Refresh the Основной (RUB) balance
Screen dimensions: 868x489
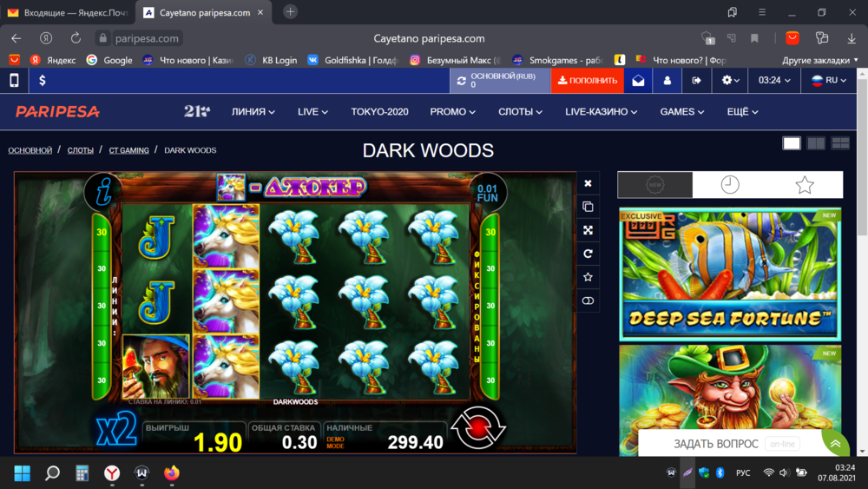click(x=462, y=81)
